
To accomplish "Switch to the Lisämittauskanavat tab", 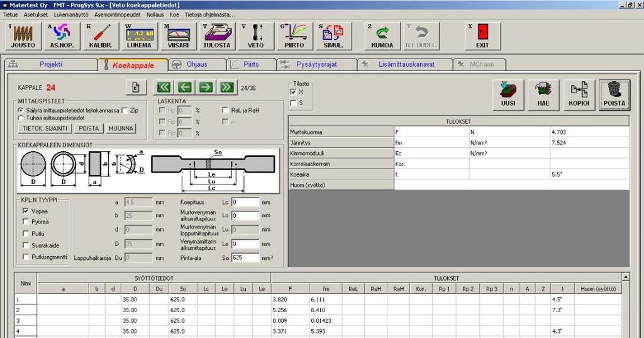I will pos(406,65).
